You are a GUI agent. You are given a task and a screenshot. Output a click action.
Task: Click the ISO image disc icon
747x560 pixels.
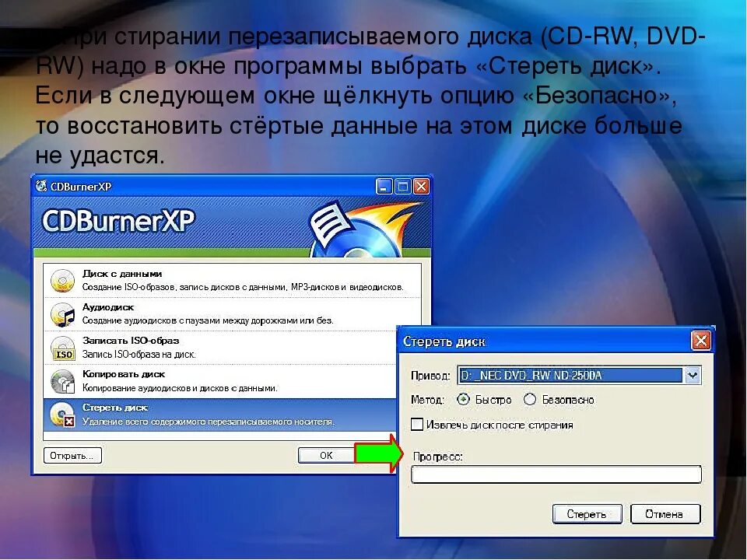(62, 348)
